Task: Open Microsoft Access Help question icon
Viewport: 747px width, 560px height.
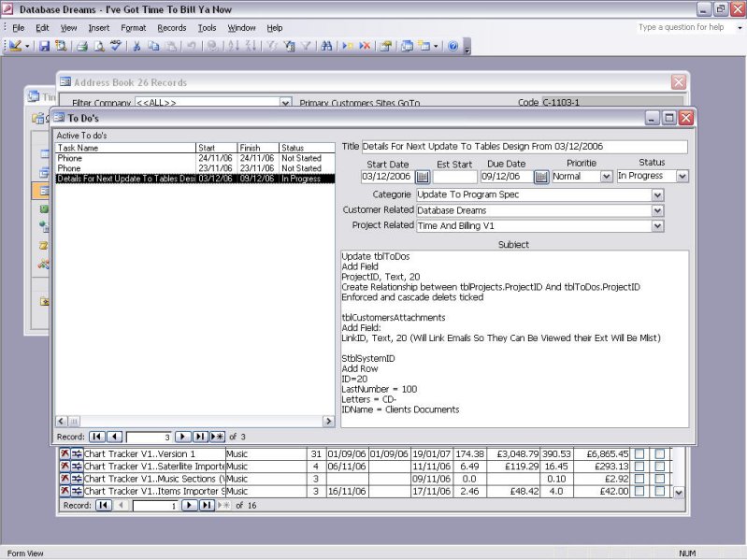Action: click(453, 46)
